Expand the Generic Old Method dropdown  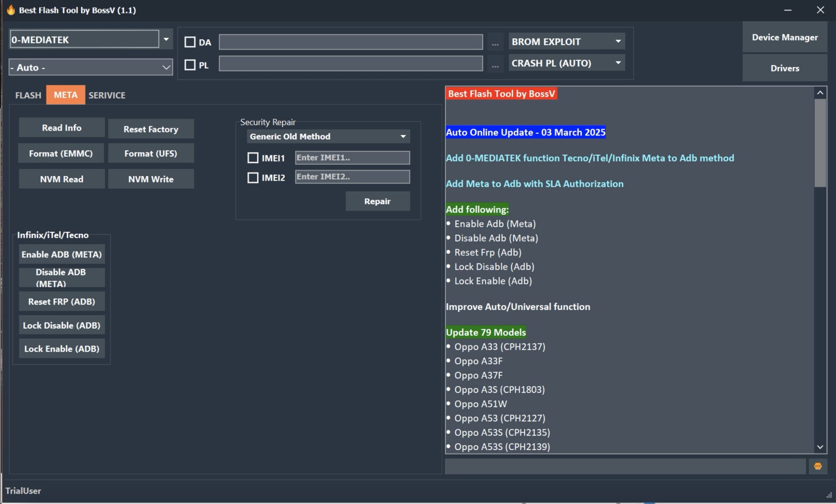(328, 136)
